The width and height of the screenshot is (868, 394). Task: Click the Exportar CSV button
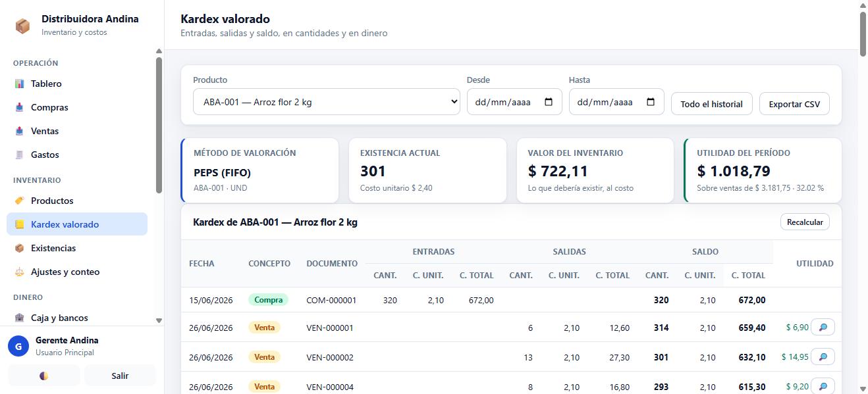coord(794,104)
